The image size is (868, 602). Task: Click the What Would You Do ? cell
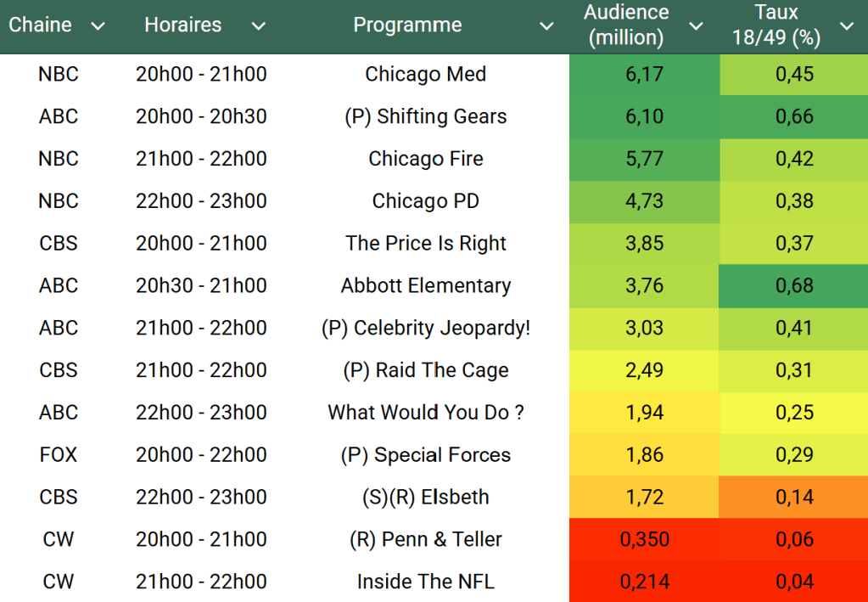tap(425, 413)
